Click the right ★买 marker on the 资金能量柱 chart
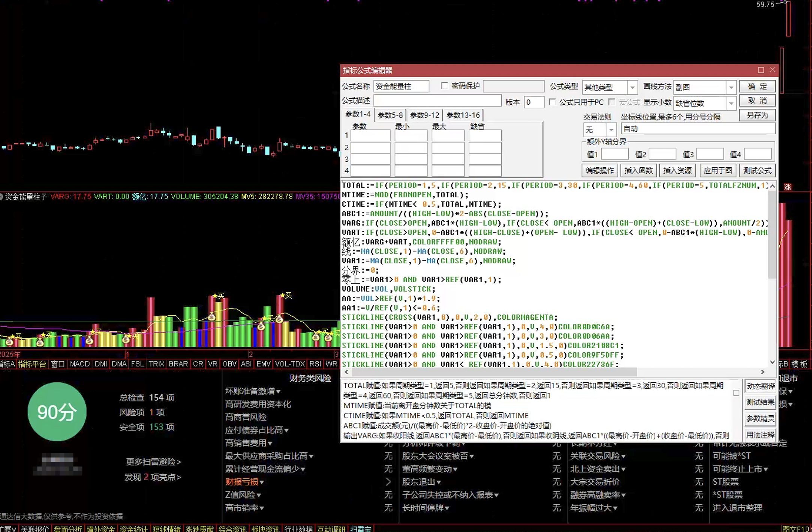Viewport: 812px width, 532px height. [286, 296]
